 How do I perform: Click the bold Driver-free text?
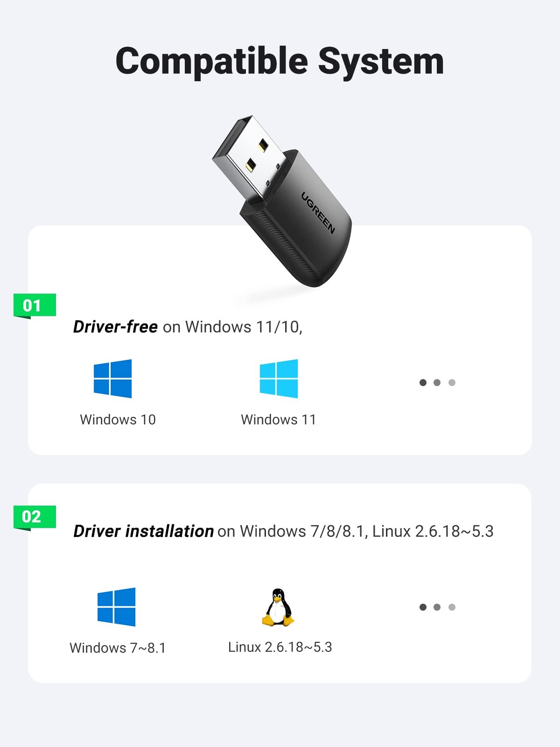pyautogui.click(x=115, y=327)
